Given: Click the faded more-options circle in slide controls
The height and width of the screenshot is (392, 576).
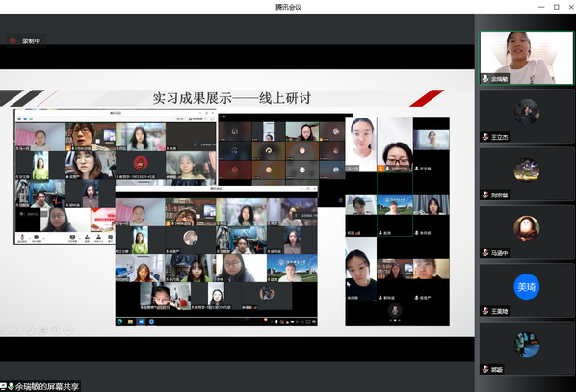Looking at the screenshot, I should (x=68, y=330).
